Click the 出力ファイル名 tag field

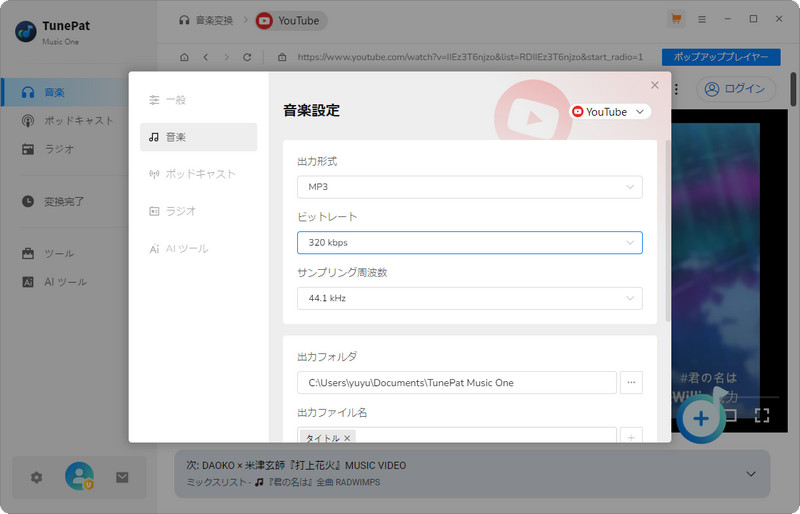tap(457, 435)
